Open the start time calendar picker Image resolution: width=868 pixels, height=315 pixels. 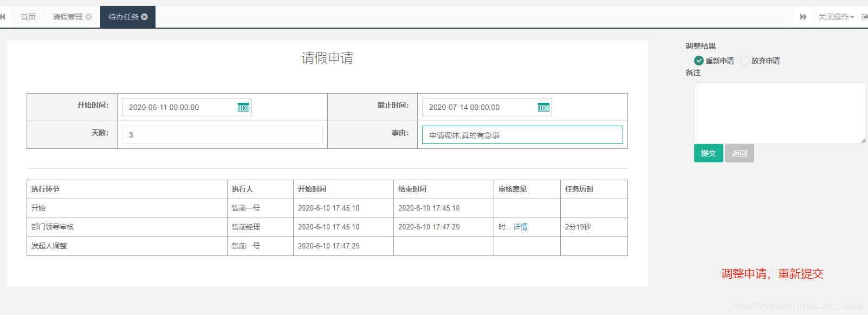243,107
